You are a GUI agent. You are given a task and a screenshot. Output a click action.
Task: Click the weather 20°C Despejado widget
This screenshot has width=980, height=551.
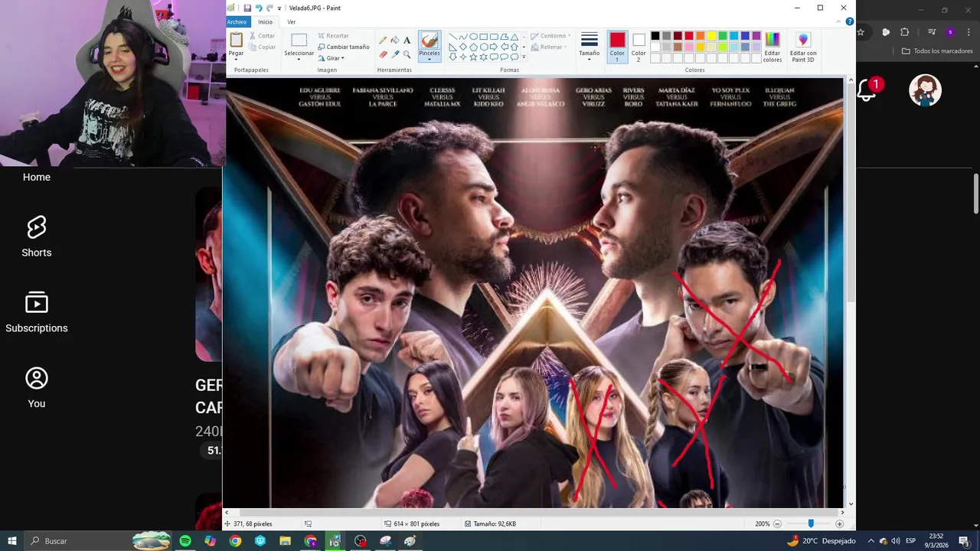[x=821, y=541]
